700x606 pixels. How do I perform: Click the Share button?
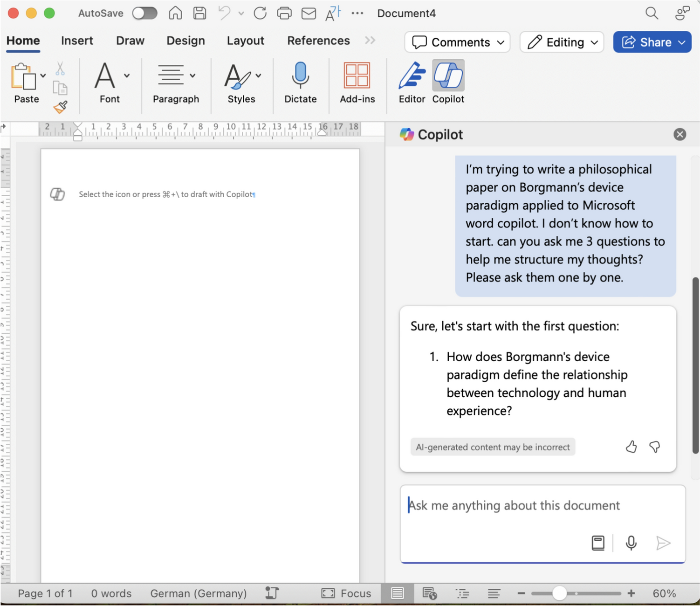point(652,42)
